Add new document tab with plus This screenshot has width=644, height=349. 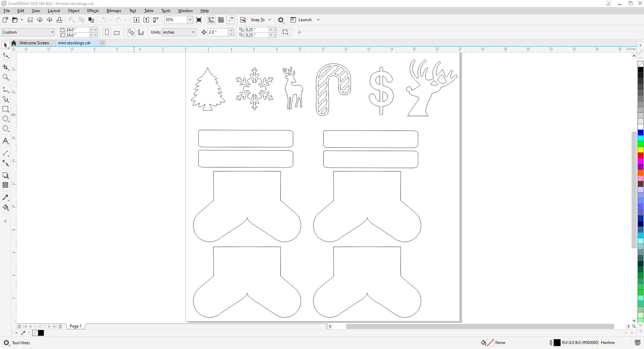pyautogui.click(x=102, y=43)
